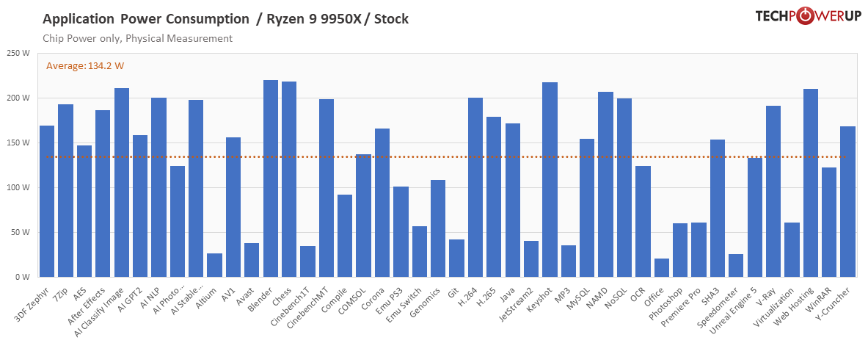This screenshot has width=868, height=343.
Task: Click the TechPowerUp logo
Action: [x=807, y=15]
